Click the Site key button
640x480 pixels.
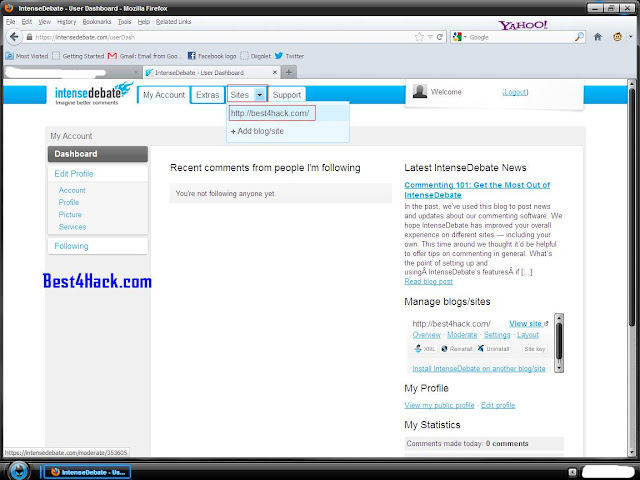click(534, 349)
